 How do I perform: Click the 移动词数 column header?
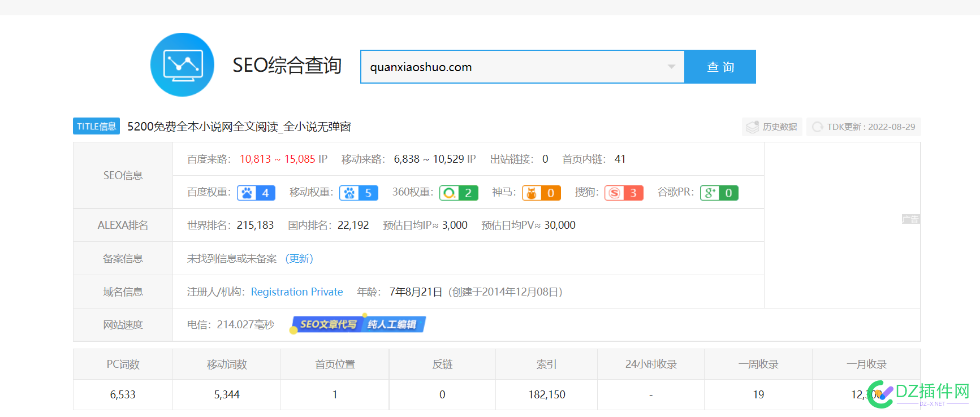pyautogui.click(x=227, y=364)
